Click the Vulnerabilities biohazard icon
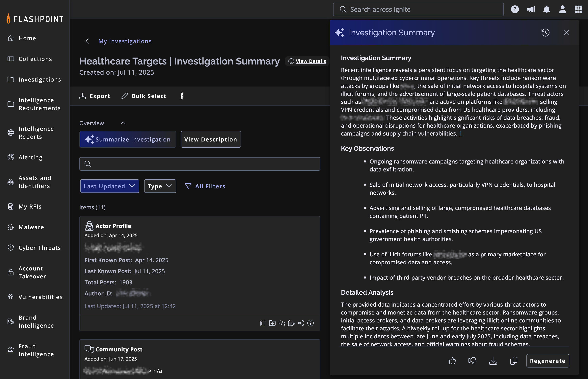This screenshot has height=379, width=588. click(x=11, y=297)
